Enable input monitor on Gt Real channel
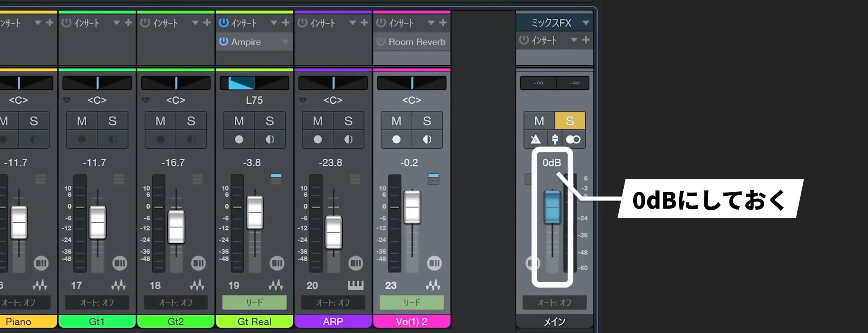Viewport: 868px width, 333px height. tap(269, 140)
